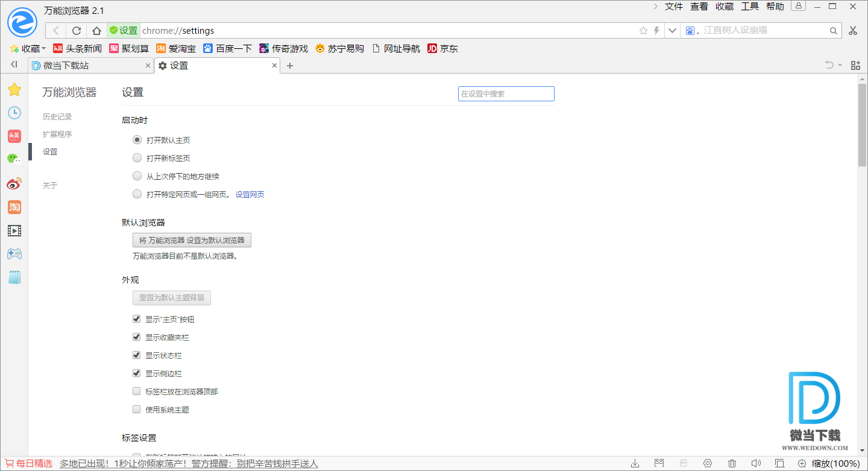The image size is (868, 471).
Task: Open the 文件 menu
Action: tap(674, 6)
